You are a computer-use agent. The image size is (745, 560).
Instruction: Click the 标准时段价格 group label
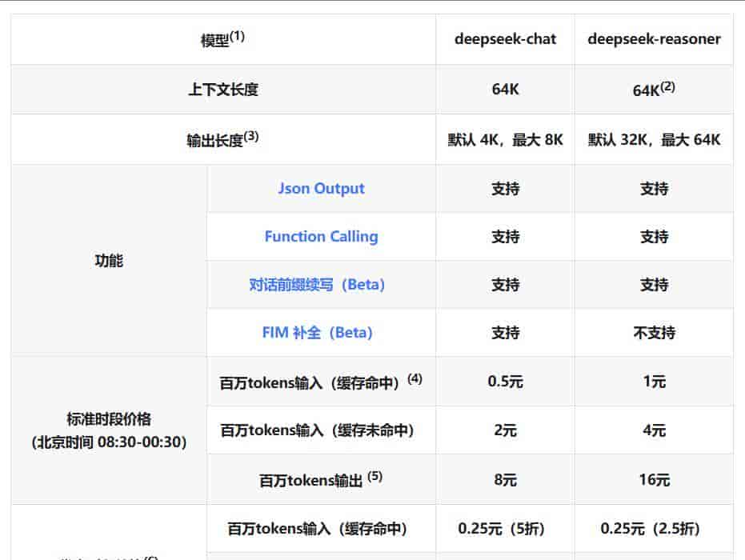[109, 419]
